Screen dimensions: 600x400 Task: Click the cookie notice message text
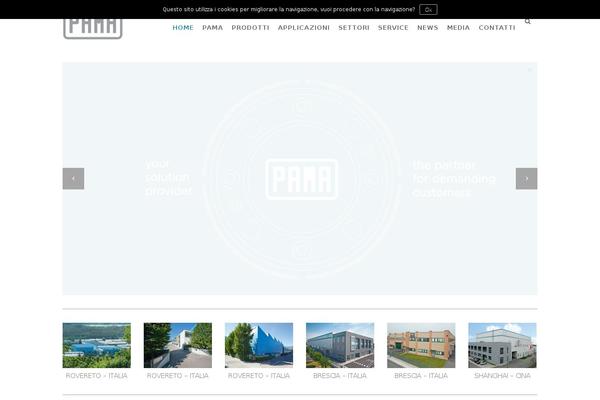289,10
